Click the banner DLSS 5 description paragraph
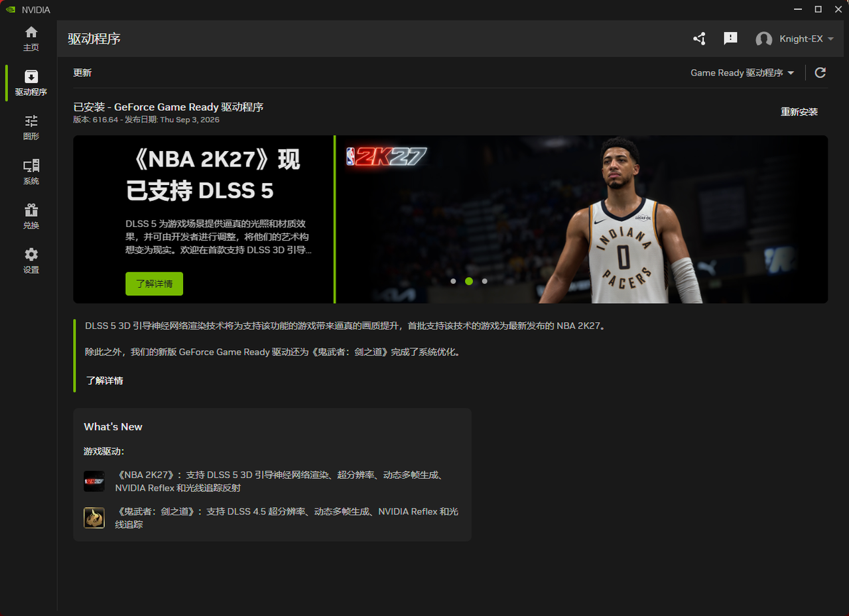Screen dimensions: 849x616 (x=218, y=237)
